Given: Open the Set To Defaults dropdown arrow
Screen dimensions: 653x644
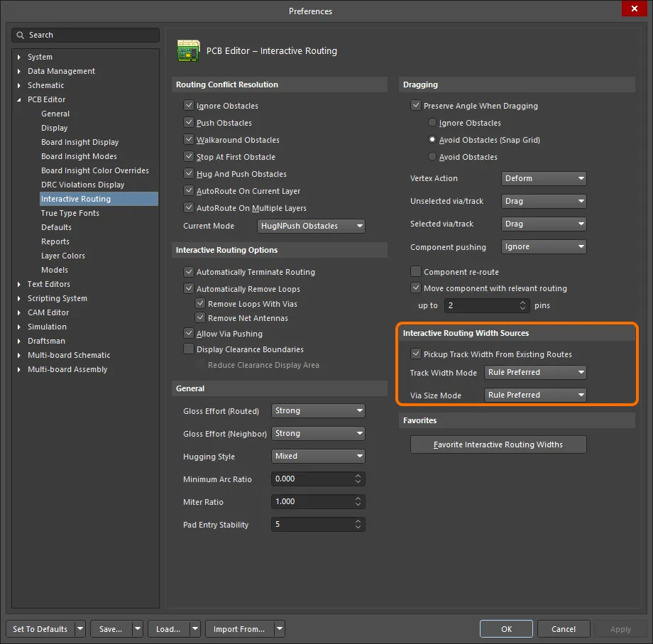Looking at the screenshot, I should pos(80,628).
